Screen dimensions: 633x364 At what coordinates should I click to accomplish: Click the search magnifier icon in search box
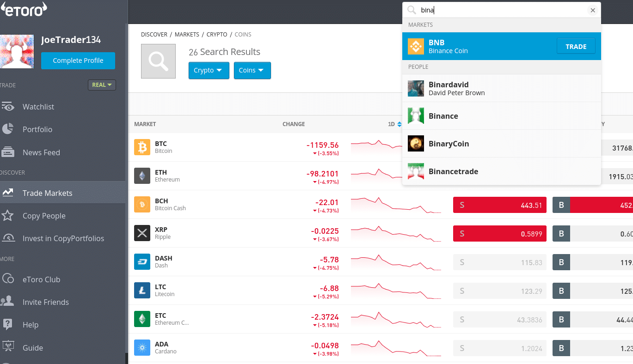[412, 10]
